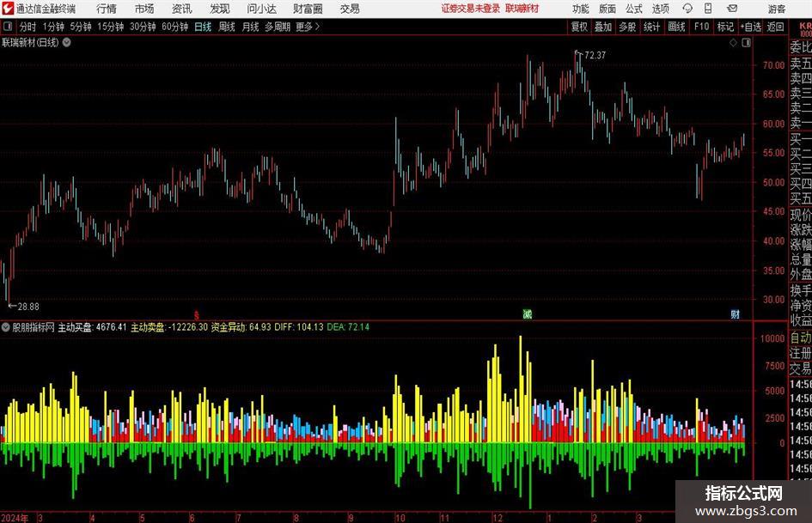The width and height of the screenshot is (812, 523).
Task: Click the 返回 back button
Action: point(775,27)
